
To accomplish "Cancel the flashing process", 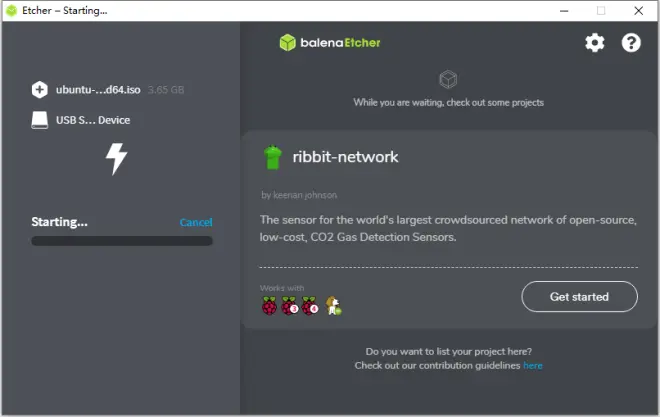I will pyautogui.click(x=196, y=222).
